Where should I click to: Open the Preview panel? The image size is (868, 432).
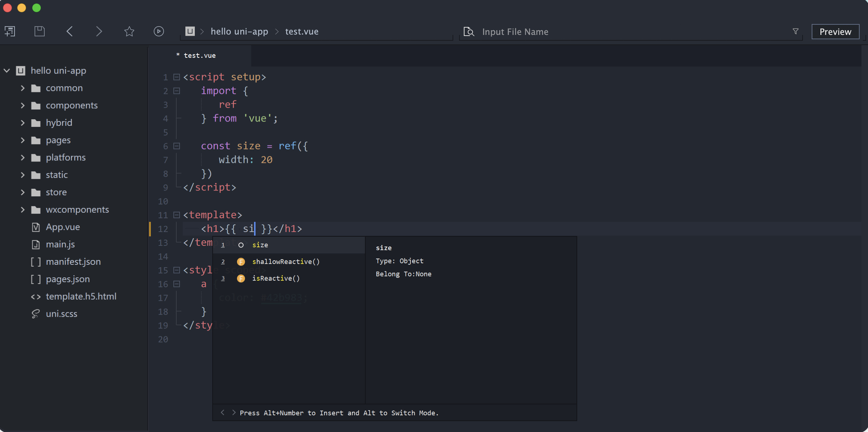835,32
